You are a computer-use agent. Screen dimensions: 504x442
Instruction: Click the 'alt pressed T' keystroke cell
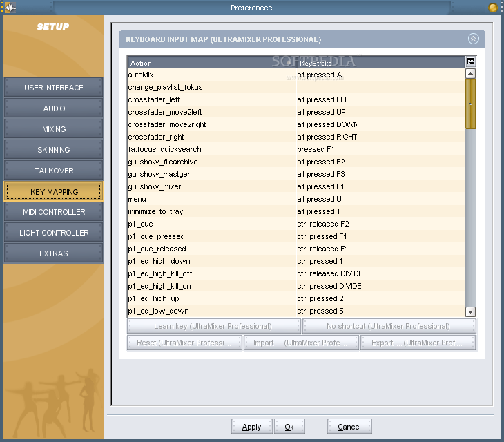click(380, 211)
